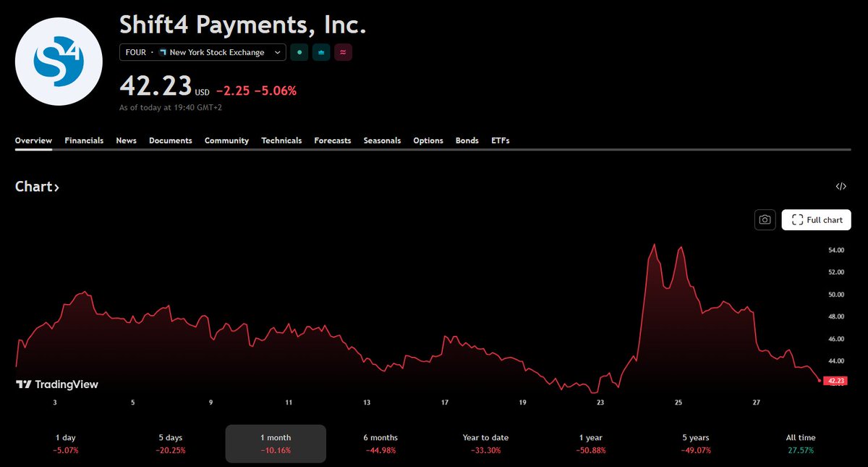
Task: Select the 6 months range
Action: pos(380,443)
